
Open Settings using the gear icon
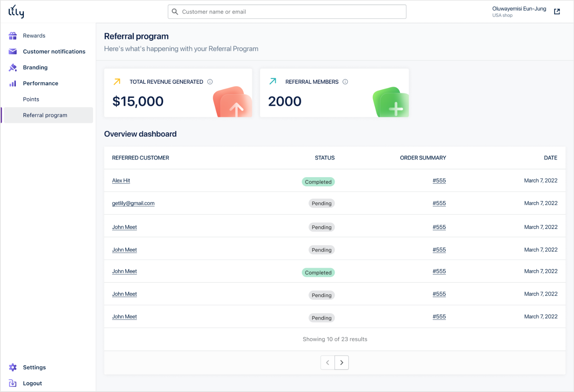(12, 367)
